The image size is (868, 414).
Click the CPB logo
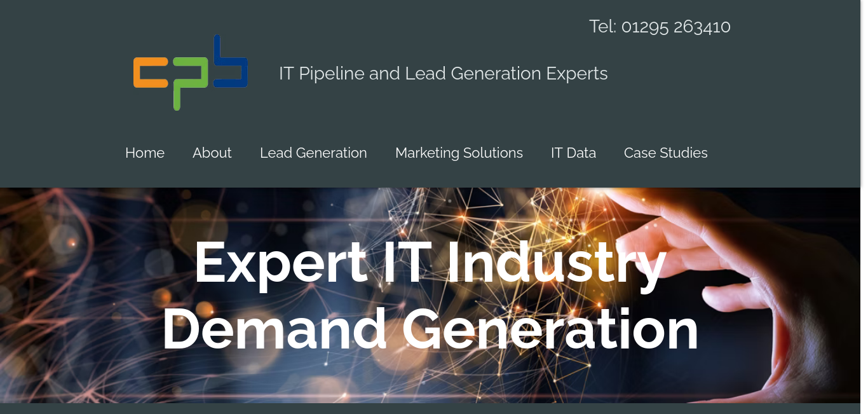coord(190,72)
